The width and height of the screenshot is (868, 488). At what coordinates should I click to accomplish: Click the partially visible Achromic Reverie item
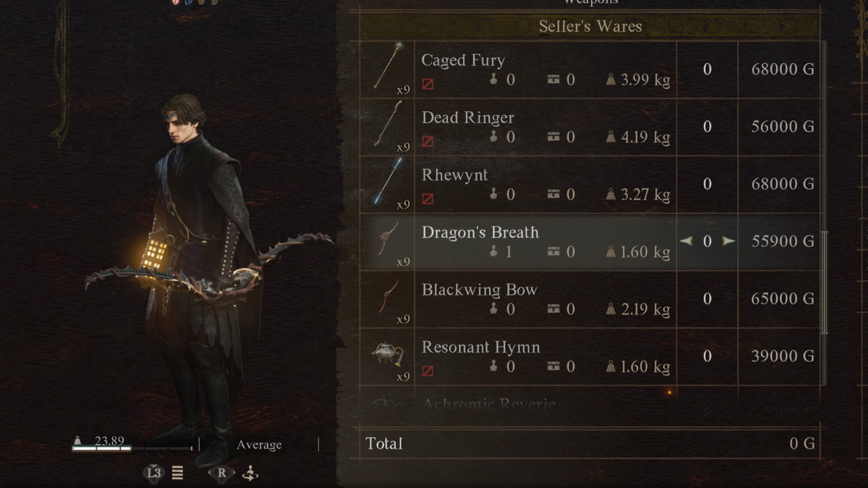[x=488, y=405]
